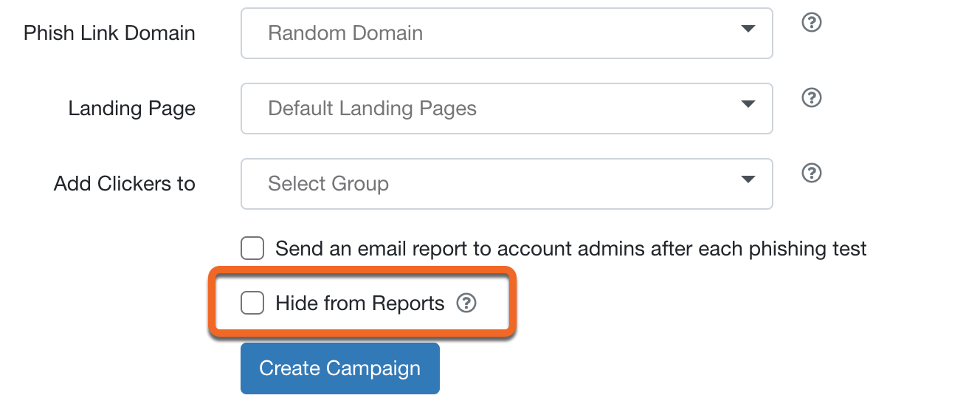Image resolution: width=980 pixels, height=415 pixels.
Task: Click the Select Group placeholder text
Action: click(328, 184)
